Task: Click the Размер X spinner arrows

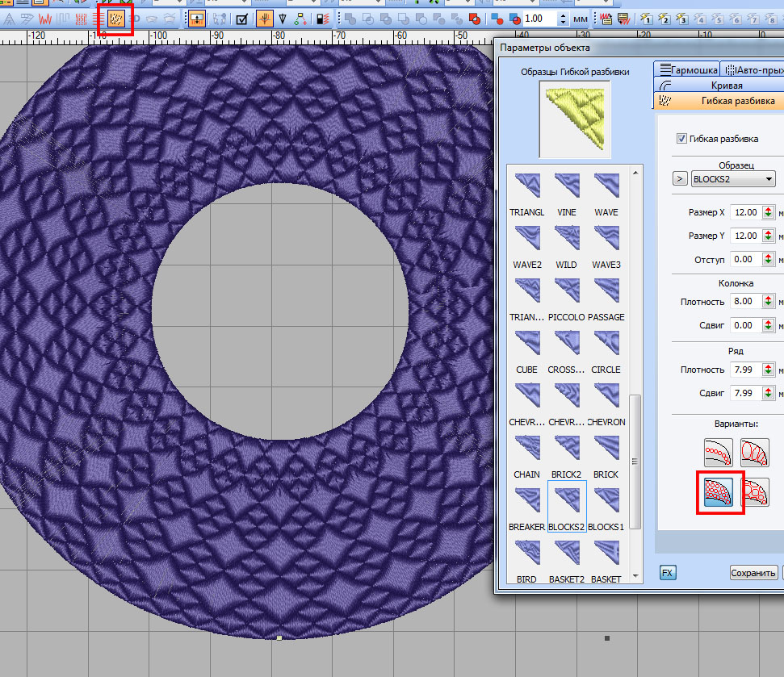Action: [x=770, y=213]
